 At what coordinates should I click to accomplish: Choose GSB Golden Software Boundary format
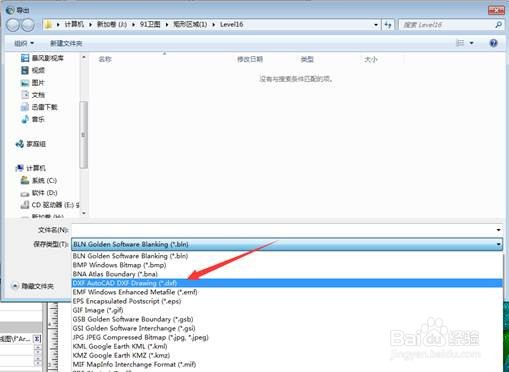pyautogui.click(x=287, y=319)
